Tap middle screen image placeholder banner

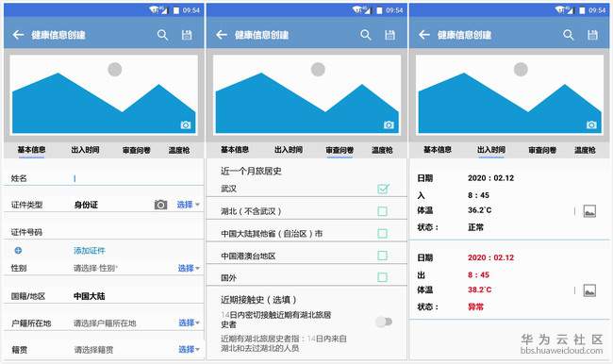(306, 94)
